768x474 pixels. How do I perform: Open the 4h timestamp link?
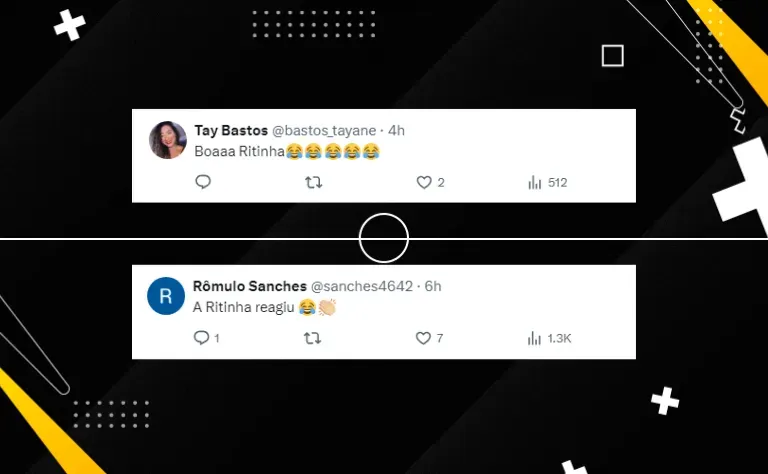tap(396, 131)
